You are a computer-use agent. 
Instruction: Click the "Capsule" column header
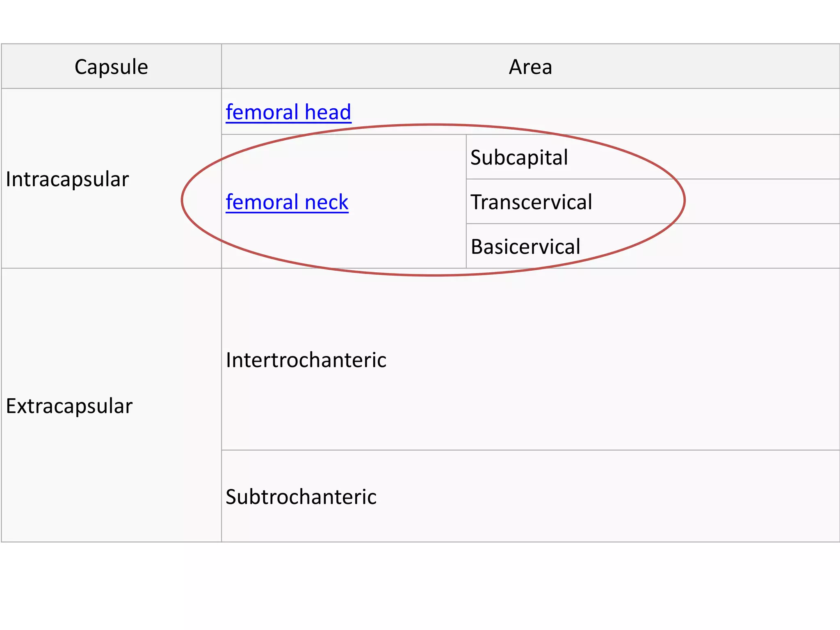click(x=111, y=67)
